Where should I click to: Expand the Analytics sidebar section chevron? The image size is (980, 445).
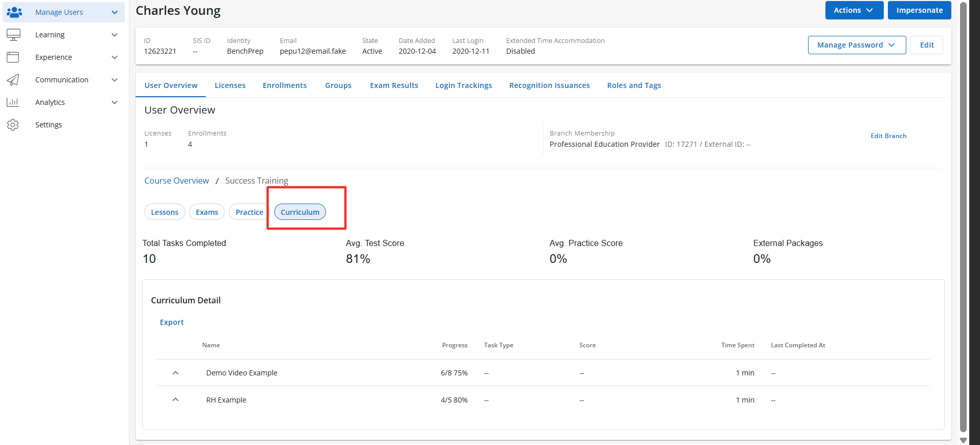tap(115, 102)
